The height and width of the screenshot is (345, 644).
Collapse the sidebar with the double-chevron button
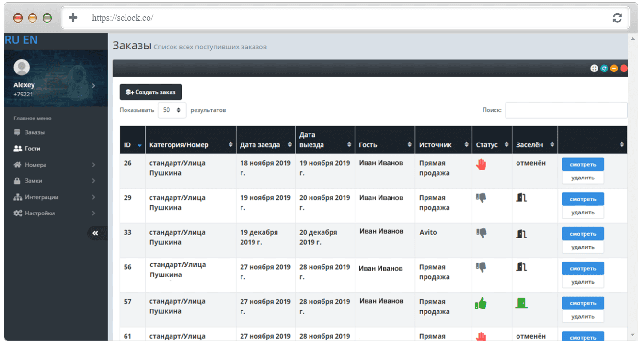point(97,233)
